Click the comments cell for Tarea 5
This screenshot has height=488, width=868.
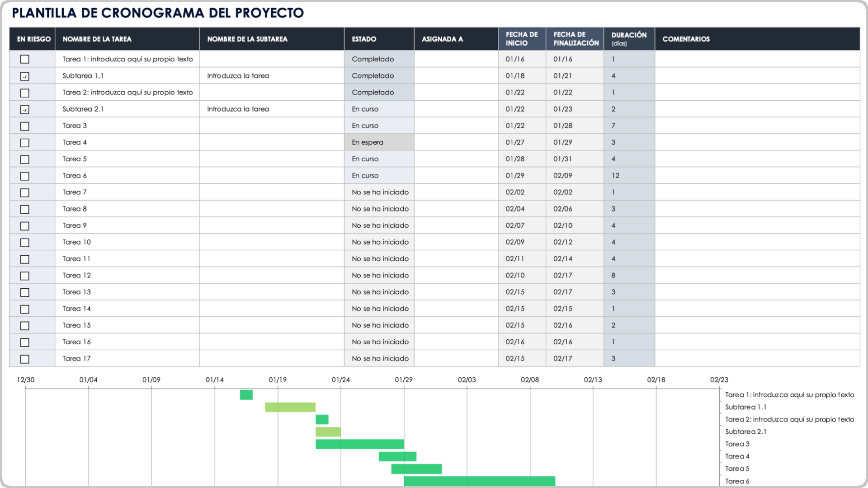(757, 159)
